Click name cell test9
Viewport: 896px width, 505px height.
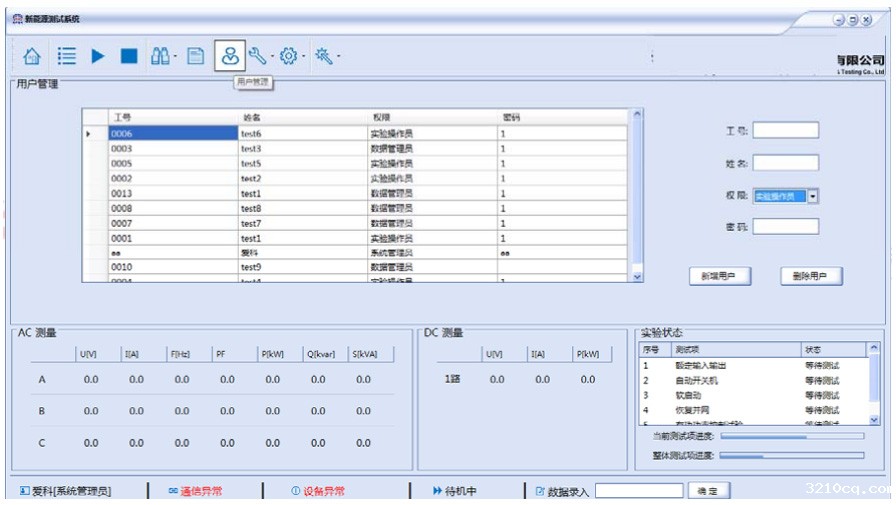[303, 267]
